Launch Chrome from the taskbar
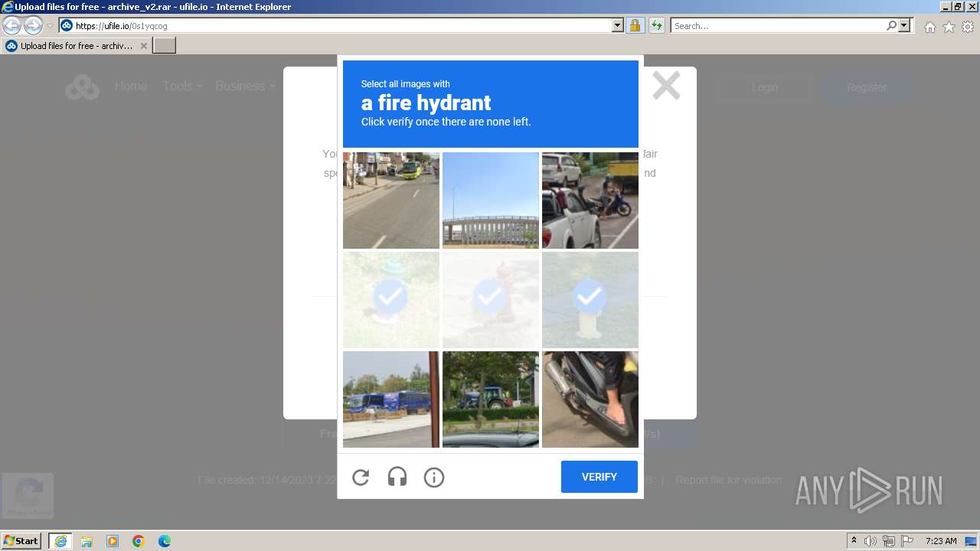Screen dimensions: 980x551 [x=139, y=541]
